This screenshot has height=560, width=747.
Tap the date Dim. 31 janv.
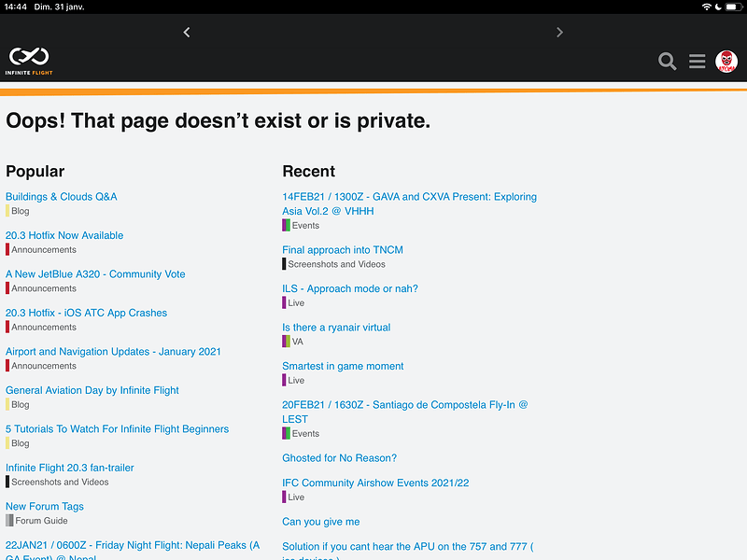point(59,7)
